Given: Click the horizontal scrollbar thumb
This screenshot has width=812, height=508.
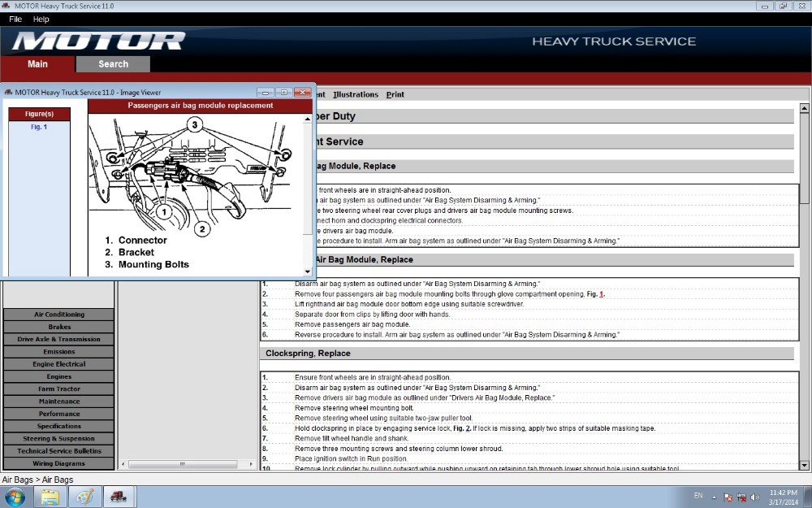Looking at the screenshot, I should [182, 464].
